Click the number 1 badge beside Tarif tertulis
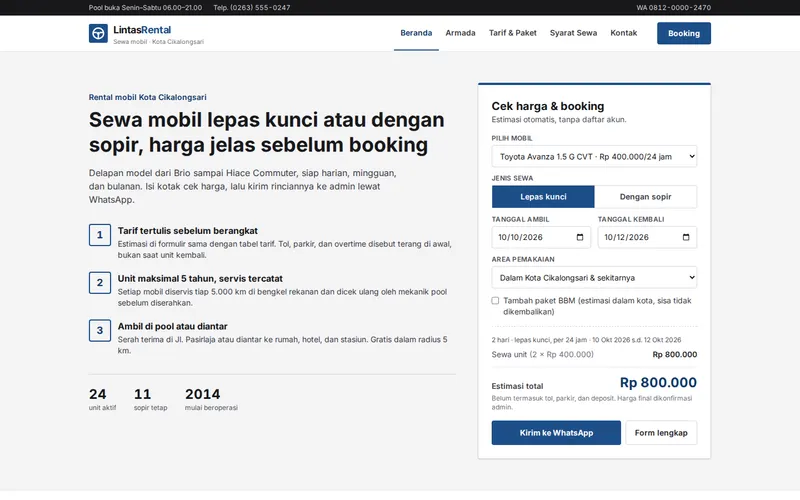 click(x=100, y=235)
